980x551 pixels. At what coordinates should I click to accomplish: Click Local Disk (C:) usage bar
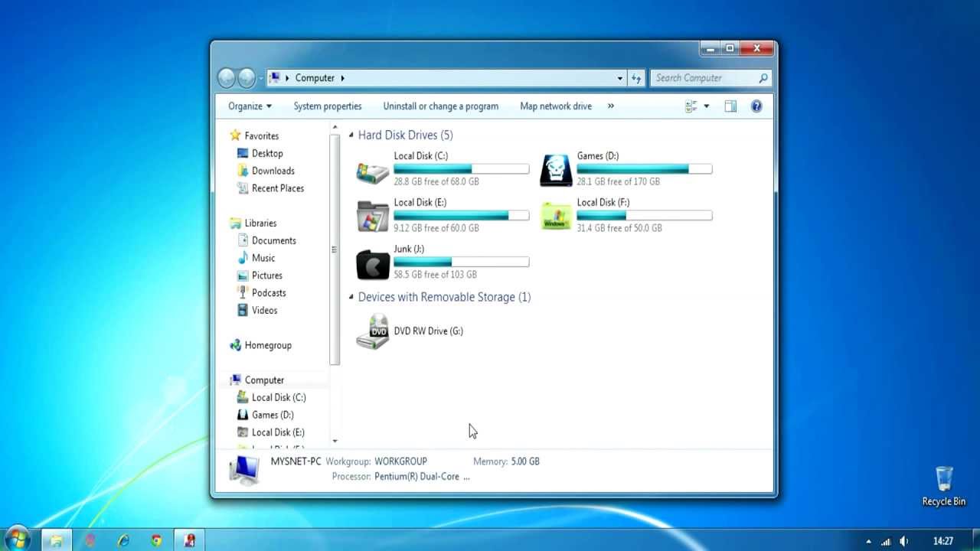[461, 169]
